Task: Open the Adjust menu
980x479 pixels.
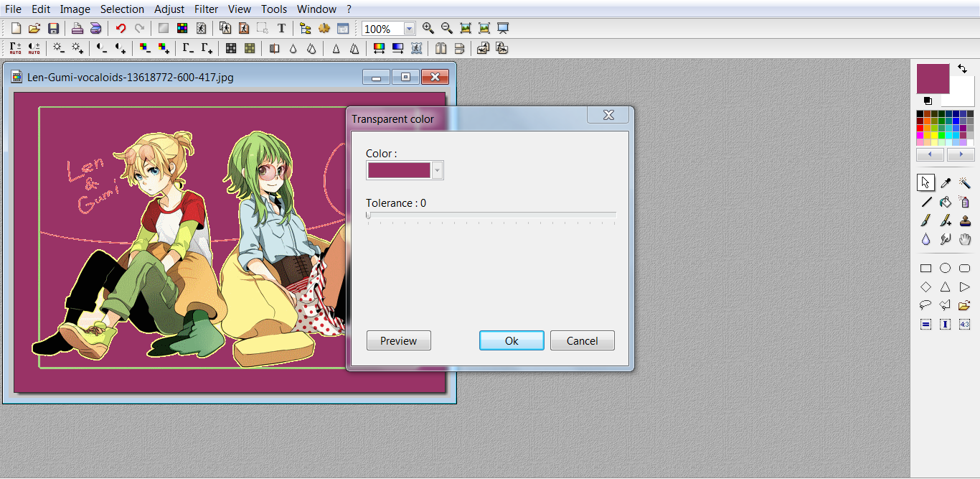Action: [169, 9]
